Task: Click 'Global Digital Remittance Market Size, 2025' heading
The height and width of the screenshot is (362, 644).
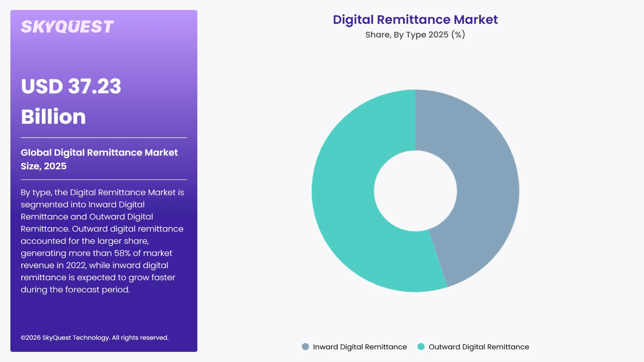Action: 99,159
